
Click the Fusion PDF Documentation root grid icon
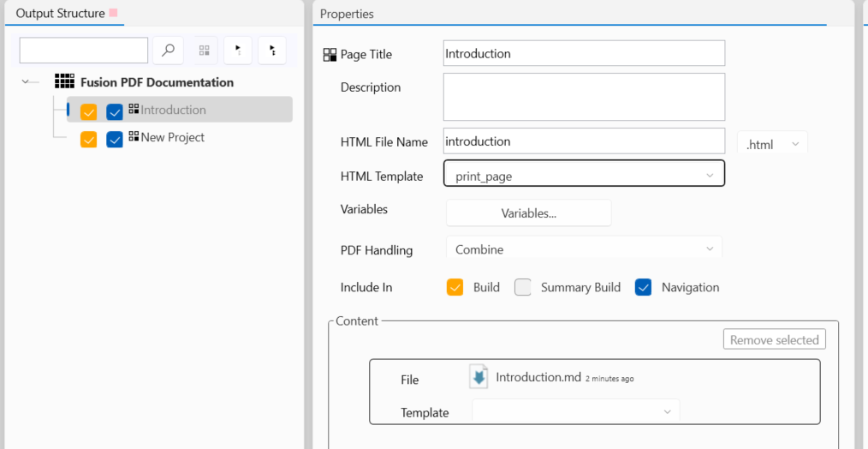click(x=64, y=82)
